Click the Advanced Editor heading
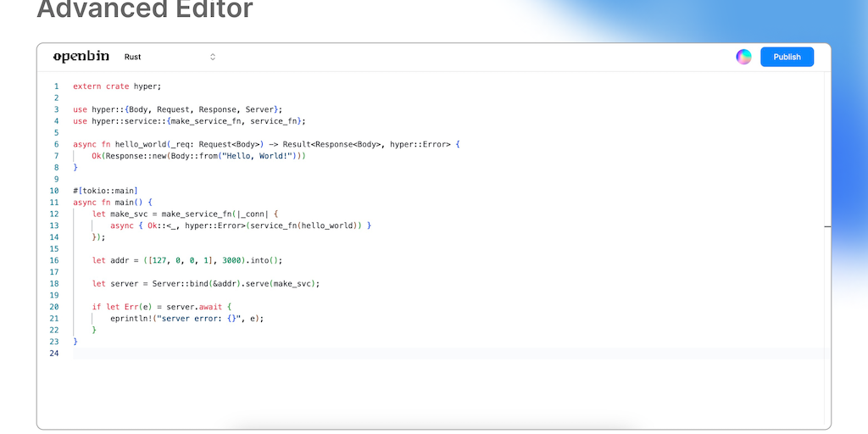 [145, 10]
